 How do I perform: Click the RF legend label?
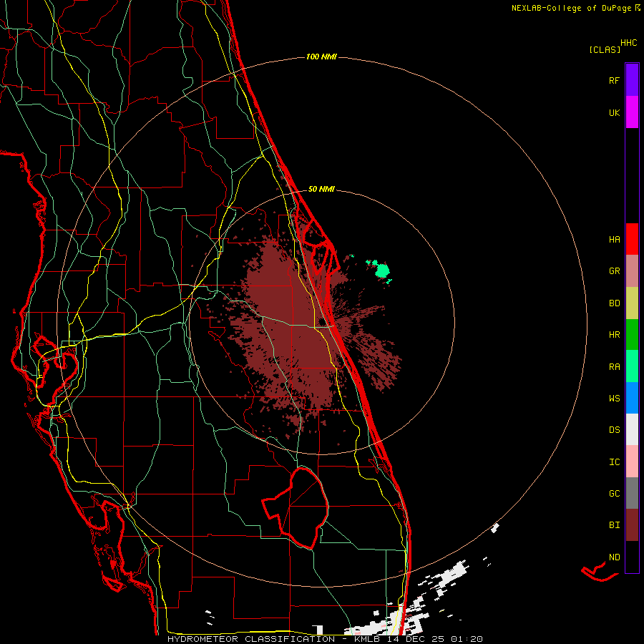coord(614,80)
